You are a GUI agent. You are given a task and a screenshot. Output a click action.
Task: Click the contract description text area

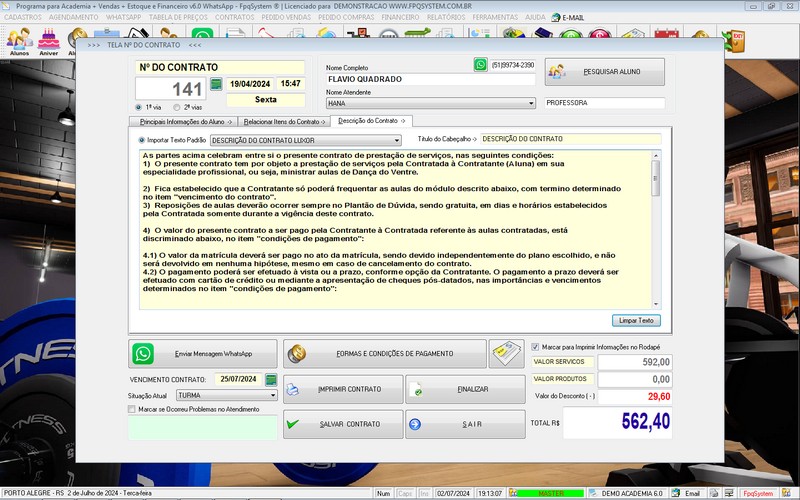click(x=395, y=230)
